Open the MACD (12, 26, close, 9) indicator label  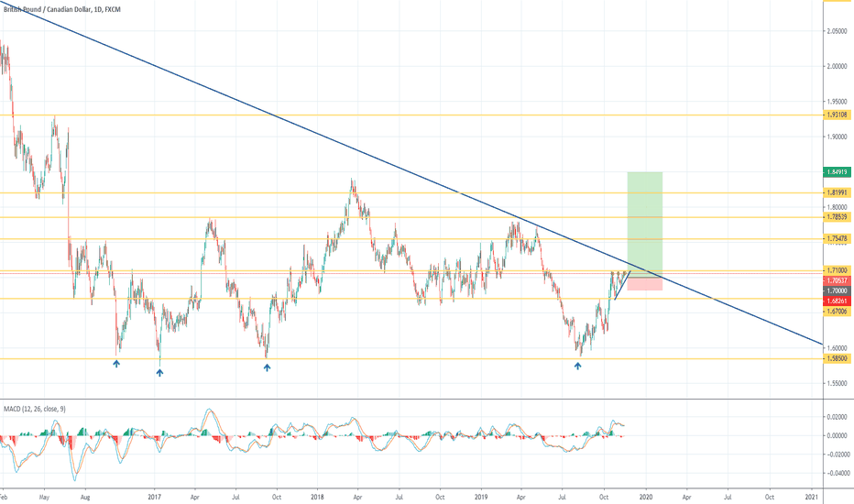40,407
